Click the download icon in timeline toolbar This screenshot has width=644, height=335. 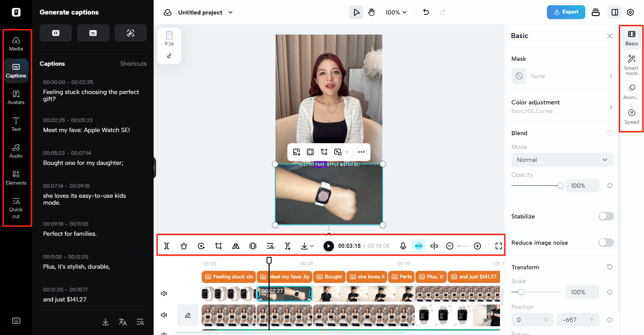coord(304,246)
